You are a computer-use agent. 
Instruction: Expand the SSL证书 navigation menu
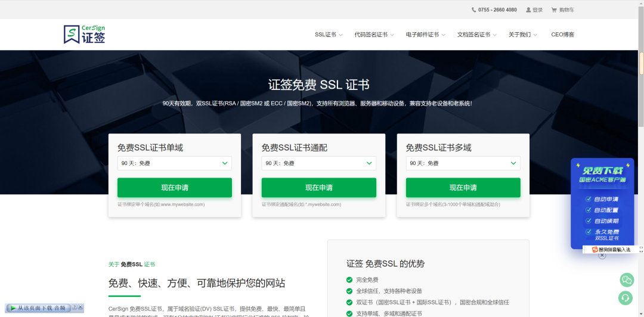point(329,35)
